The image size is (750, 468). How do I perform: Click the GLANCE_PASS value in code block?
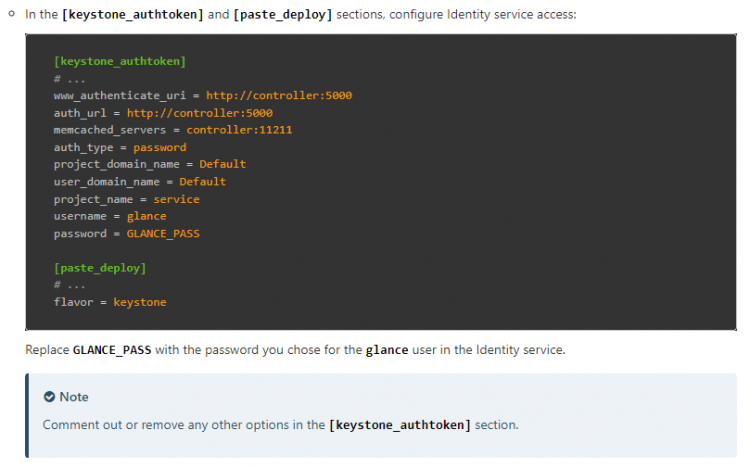(163, 234)
